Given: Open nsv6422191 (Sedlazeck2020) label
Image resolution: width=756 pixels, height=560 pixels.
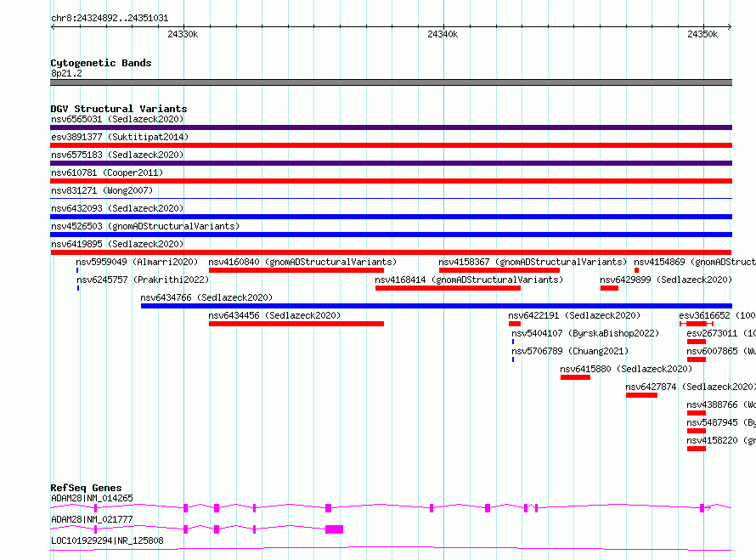Looking at the screenshot, I should (x=574, y=315).
